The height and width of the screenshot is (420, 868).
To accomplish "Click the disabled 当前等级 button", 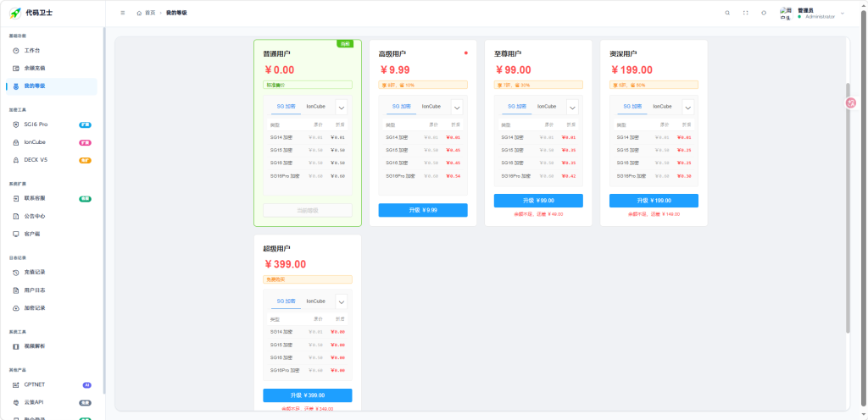I will coord(307,210).
